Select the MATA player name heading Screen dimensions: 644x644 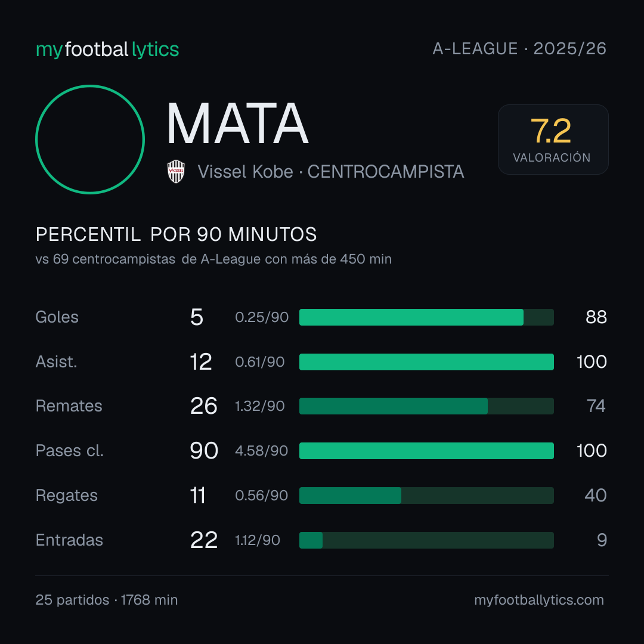pyautogui.click(x=237, y=123)
